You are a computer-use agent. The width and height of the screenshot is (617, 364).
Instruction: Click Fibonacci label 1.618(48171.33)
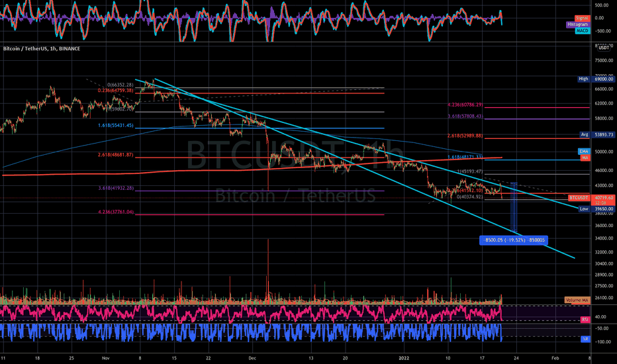click(465, 157)
